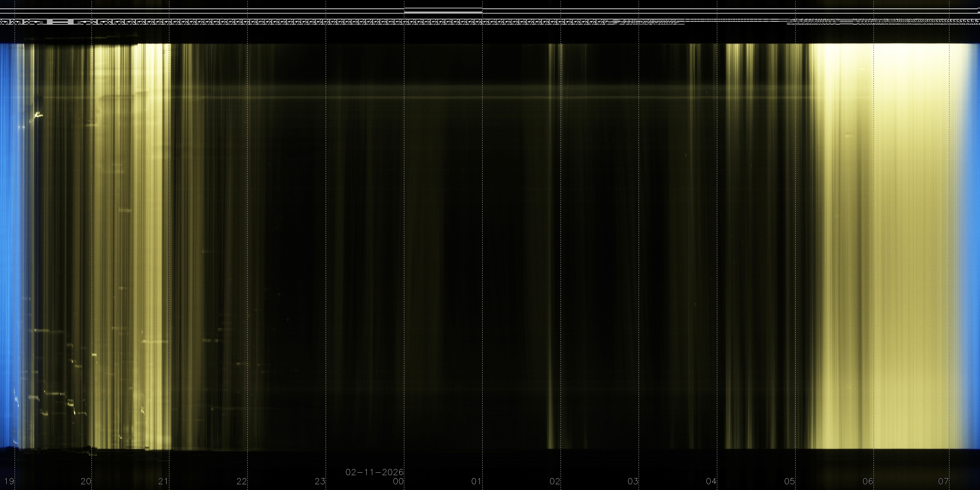The width and height of the screenshot is (980, 490).
Task: Click the 02 hour label
Action: point(555,481)
